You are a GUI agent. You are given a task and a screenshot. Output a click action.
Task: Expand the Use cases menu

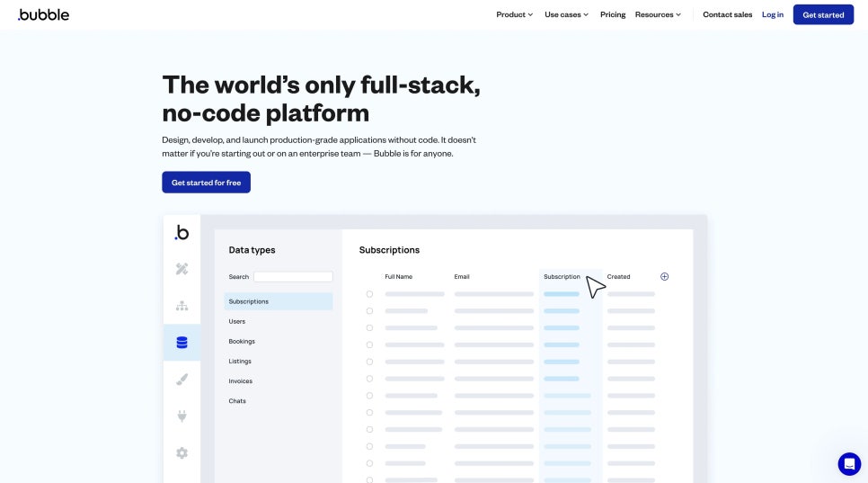[x=566, y=14]
